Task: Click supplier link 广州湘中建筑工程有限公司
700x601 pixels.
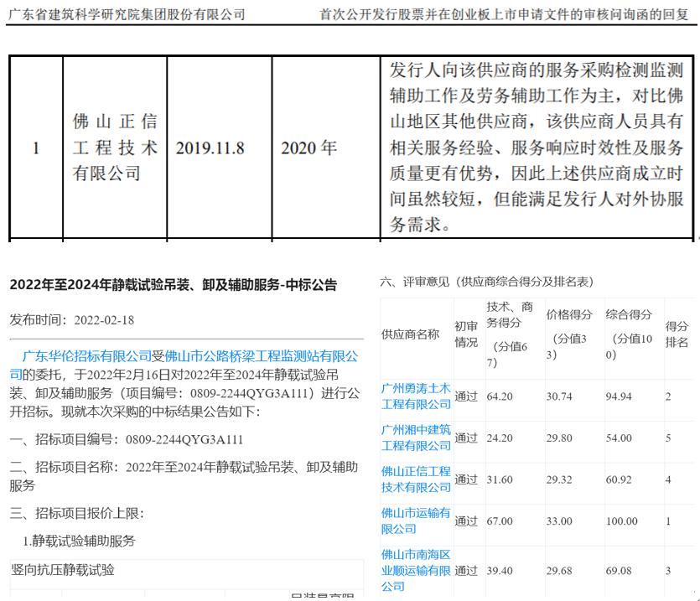Action: (x=416, y=437)
